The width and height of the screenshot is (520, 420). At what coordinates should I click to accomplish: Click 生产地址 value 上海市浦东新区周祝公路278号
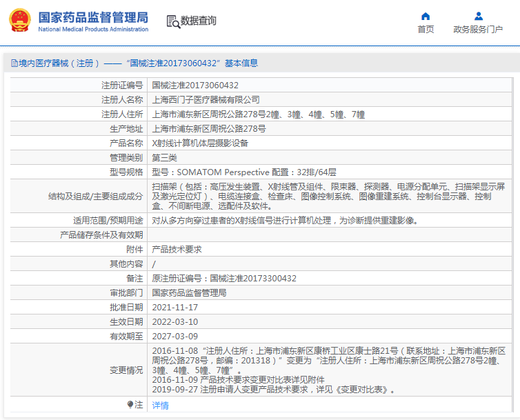[208, 129]
